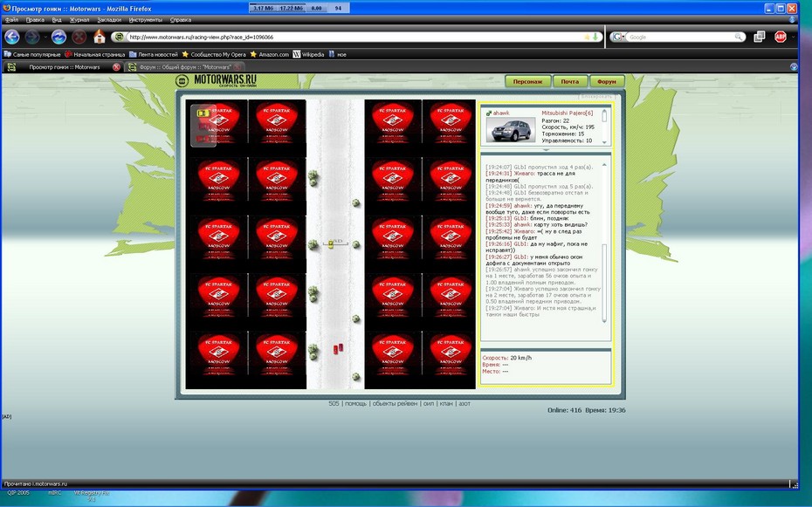Open the 'клан' footer link

[x=446, y=403]
